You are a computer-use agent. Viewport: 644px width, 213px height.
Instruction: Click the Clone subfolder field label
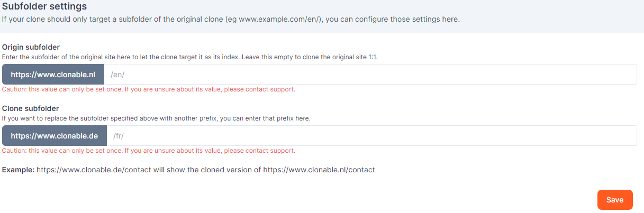click(30, 108)
